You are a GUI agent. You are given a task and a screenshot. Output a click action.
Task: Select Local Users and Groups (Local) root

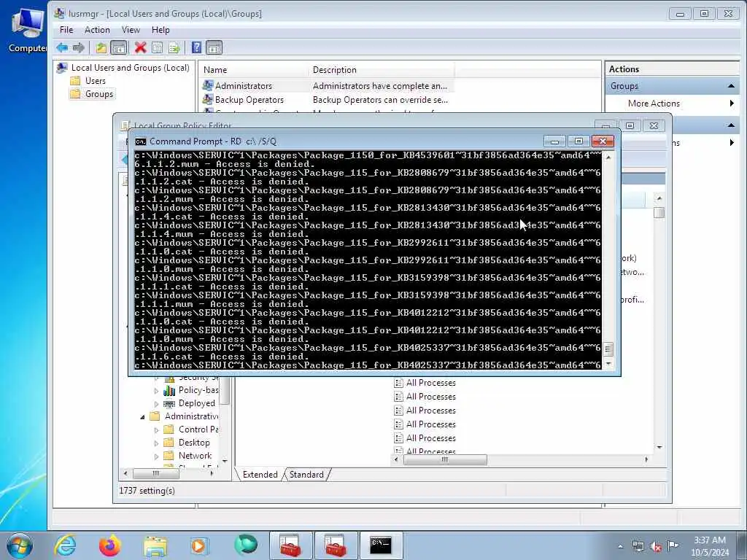tap(130, 68)
